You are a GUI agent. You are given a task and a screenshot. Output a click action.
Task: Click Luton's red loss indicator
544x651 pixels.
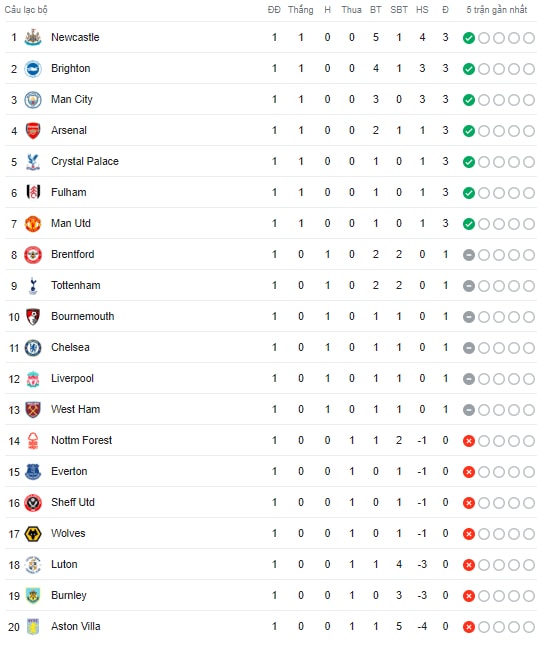click(x=468, y=565)
